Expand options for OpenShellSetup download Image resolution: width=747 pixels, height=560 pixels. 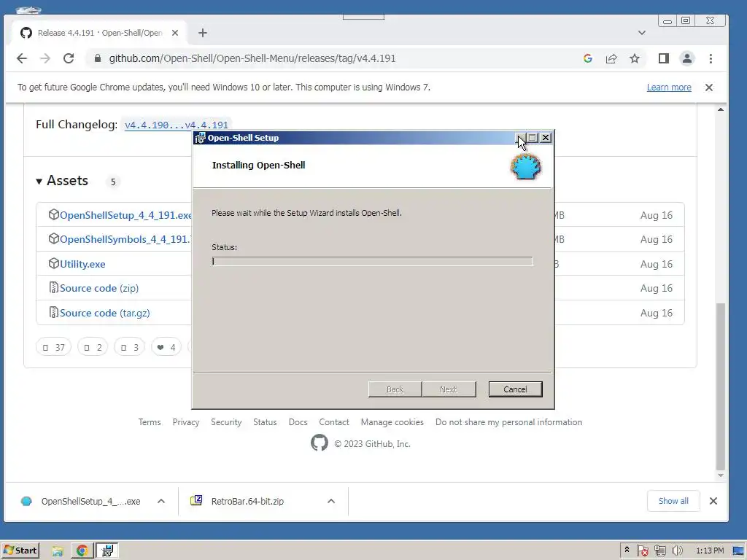[x=161, y=502]
